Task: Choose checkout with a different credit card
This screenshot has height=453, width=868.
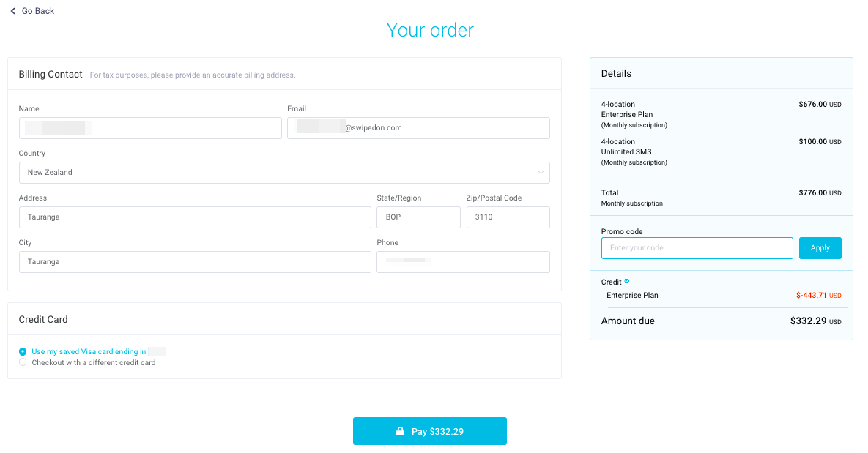Action: coord(23,362)
